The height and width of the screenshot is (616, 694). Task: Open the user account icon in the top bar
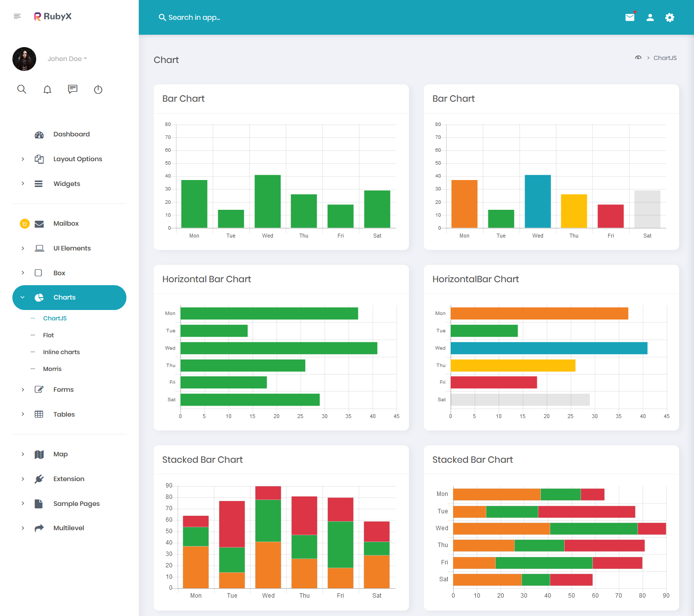point(650,17)
